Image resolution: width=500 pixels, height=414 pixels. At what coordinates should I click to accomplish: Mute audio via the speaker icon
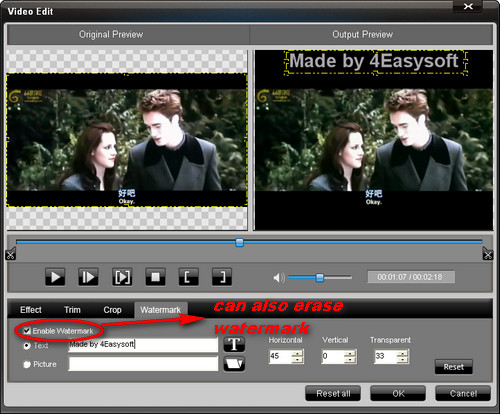[279, 277]
